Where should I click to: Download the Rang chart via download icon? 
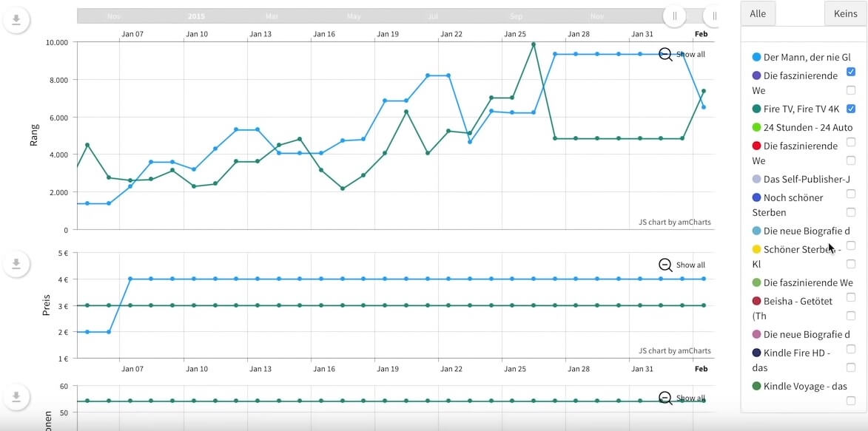coord(16,21)
